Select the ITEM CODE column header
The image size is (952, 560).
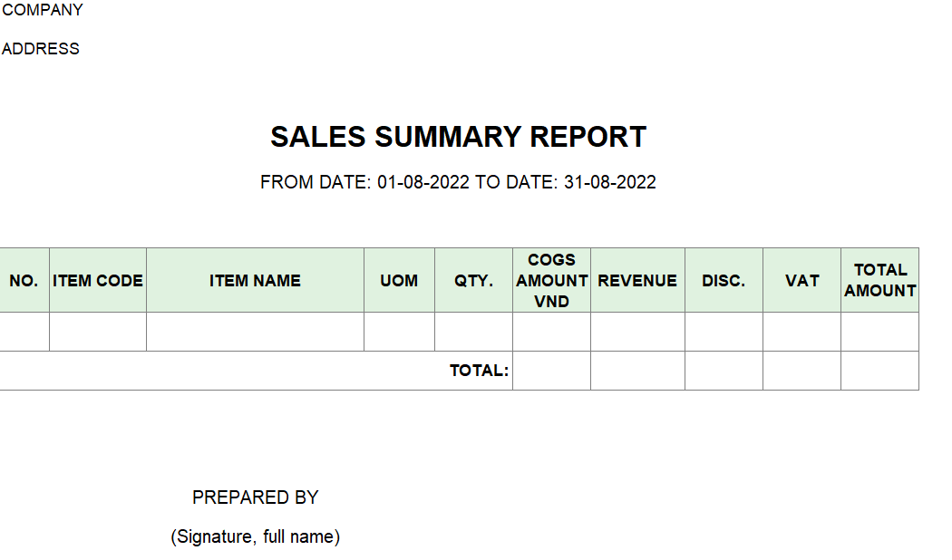[x=98, y=280]
